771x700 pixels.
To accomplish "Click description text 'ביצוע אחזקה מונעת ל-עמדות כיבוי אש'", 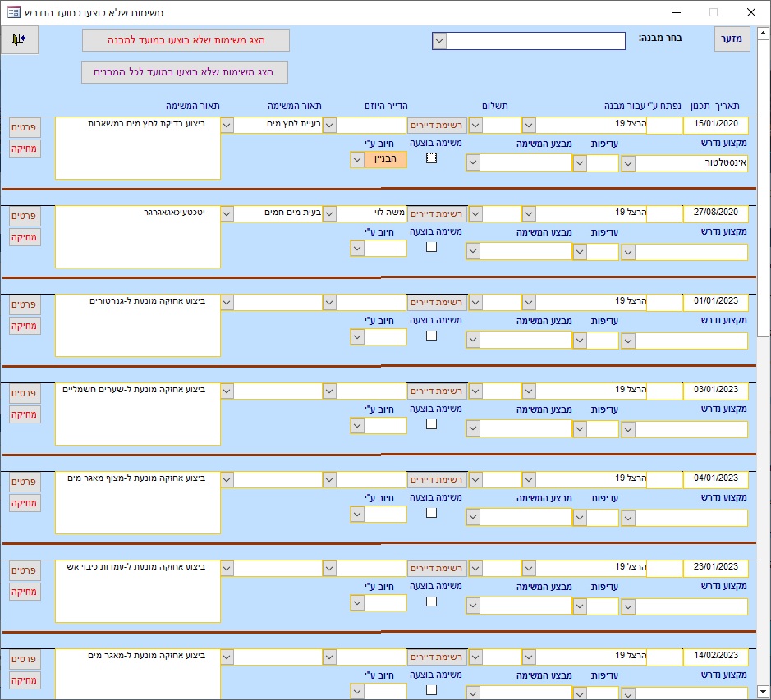I will pos(136,567).
